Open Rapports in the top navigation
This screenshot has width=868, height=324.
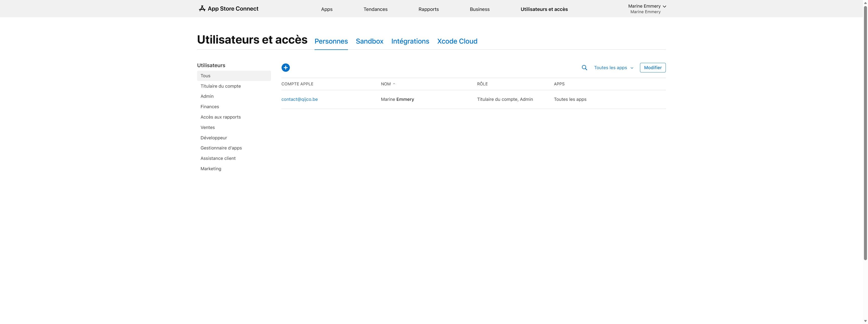click(x=428, y=9)
